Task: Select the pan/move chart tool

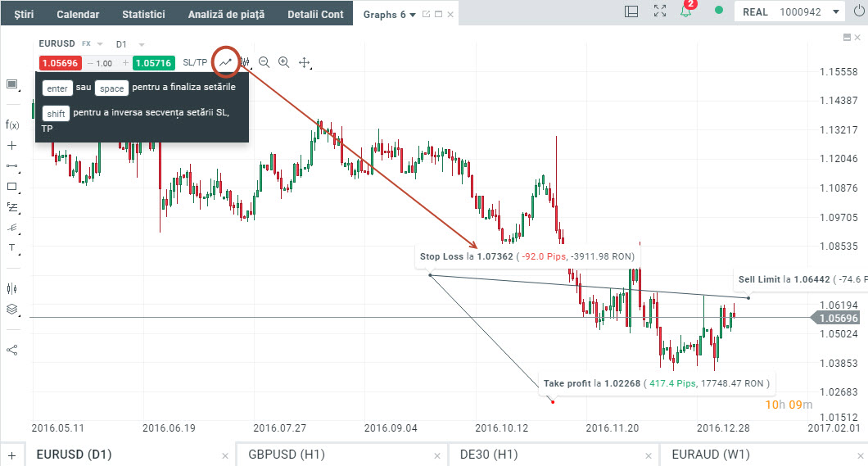Action: tap(304, 62)
